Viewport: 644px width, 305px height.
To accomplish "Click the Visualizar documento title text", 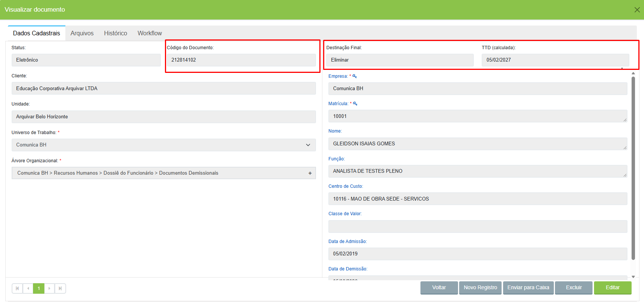I will coord(35,10).
